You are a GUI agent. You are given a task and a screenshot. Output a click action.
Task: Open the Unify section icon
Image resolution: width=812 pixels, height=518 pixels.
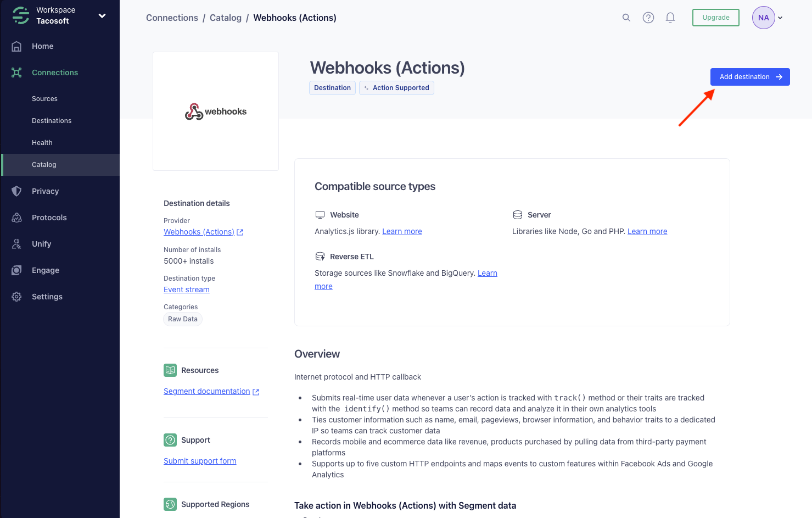(x=16, y=243)
